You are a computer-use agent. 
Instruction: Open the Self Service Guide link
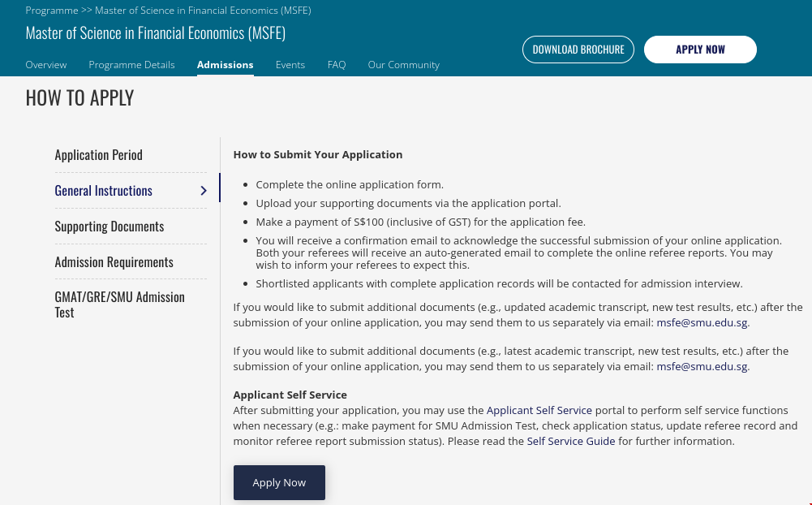click(570, 442)
